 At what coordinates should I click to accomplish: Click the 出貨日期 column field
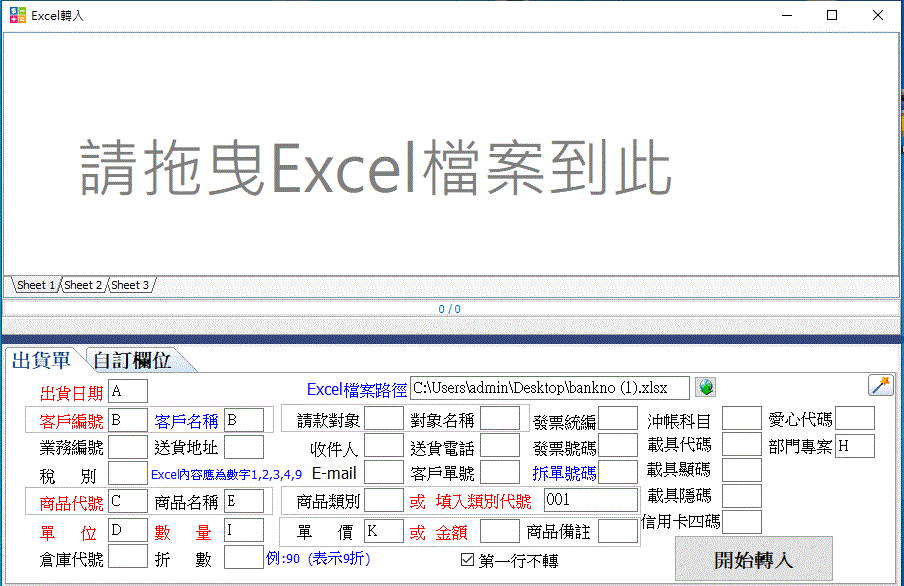click(x=128, y=391)
